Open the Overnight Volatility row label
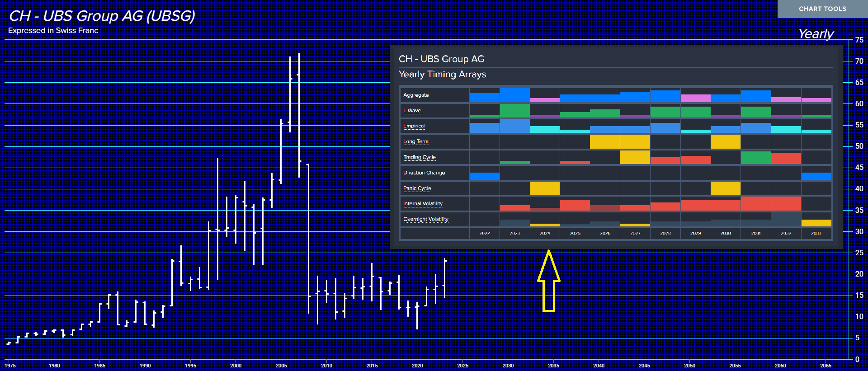The width and height of the screenshot is (868, 371). tap(426, 219)
